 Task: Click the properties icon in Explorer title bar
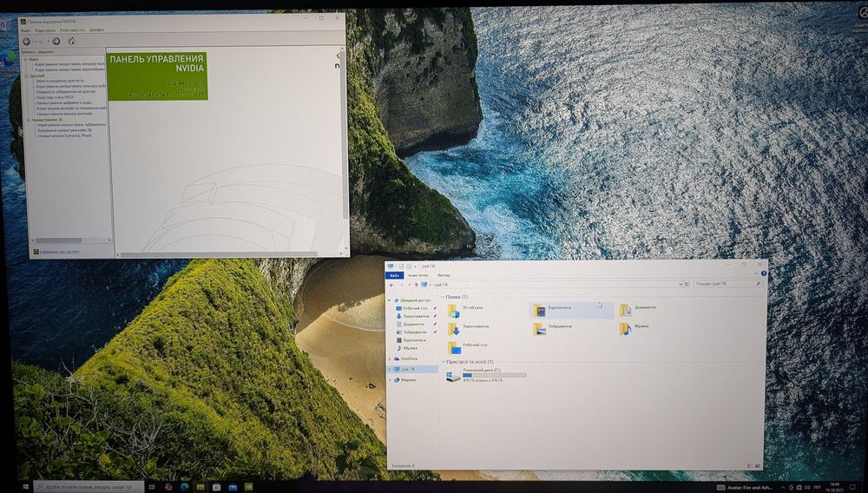pos(402,266)
